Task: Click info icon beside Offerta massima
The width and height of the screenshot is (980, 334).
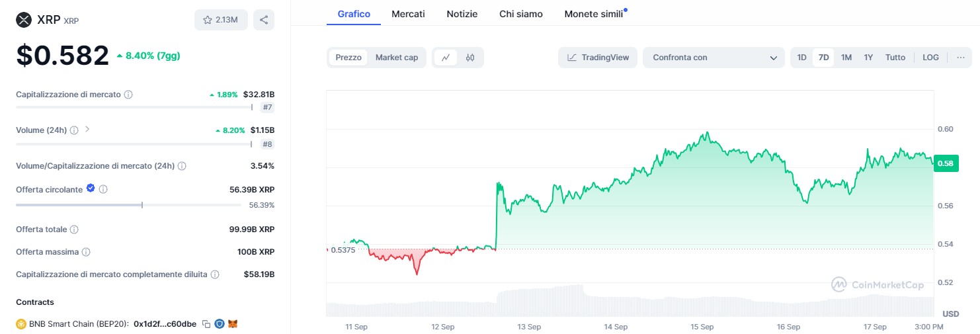Action: (86, 252)
